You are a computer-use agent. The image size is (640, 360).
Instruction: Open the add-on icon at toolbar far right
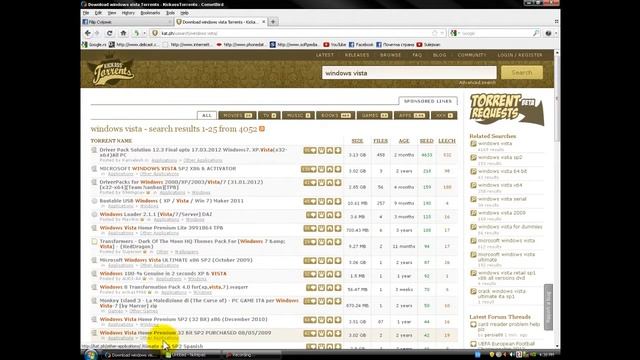tap(548, 33)
